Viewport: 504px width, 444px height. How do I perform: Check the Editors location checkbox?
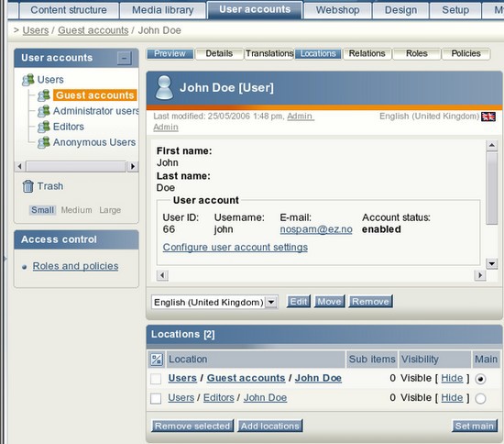coord(156,399)
